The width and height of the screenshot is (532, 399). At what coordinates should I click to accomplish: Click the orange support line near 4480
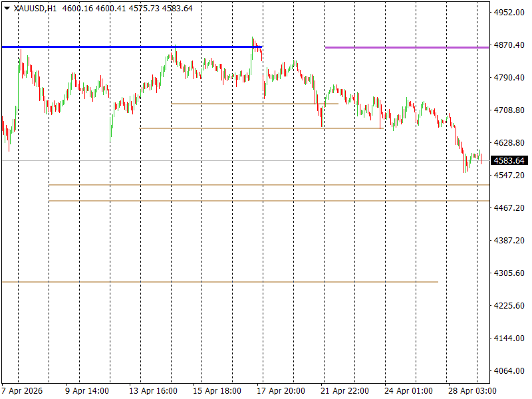click(266, 200)
